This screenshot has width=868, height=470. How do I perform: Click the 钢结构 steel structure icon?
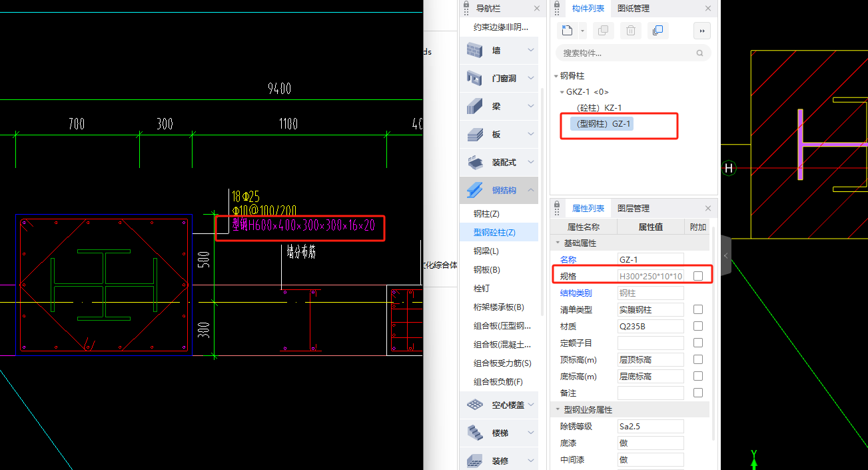[474, 190]
